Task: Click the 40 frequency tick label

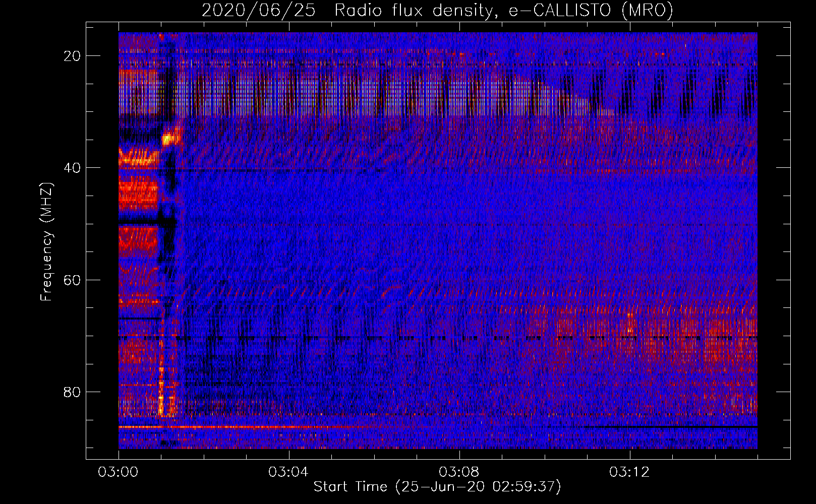Action: (x=73, y=168)
